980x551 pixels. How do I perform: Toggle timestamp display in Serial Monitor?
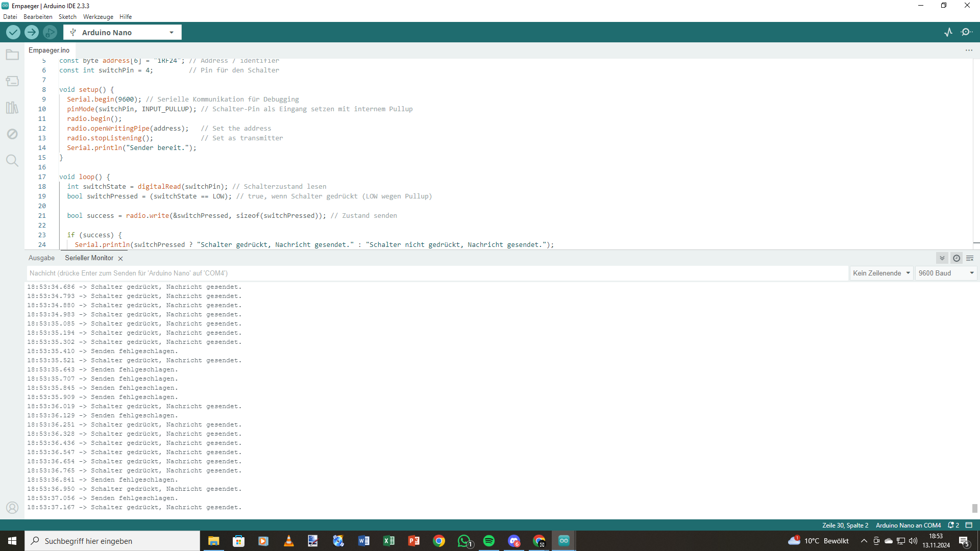point(957,258)
